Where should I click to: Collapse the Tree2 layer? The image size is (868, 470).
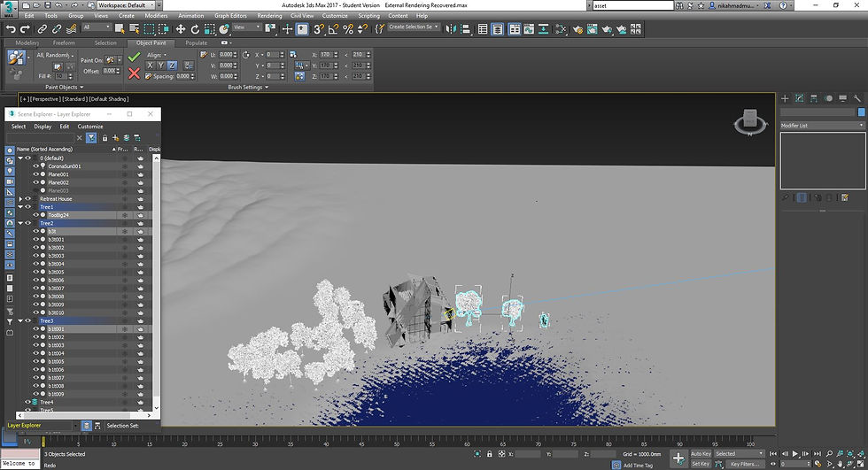point(20,223)
